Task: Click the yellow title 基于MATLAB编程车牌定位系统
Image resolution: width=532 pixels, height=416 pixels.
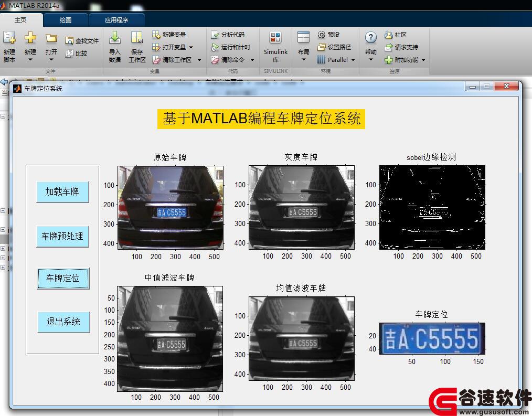Action: coord(261,119)
